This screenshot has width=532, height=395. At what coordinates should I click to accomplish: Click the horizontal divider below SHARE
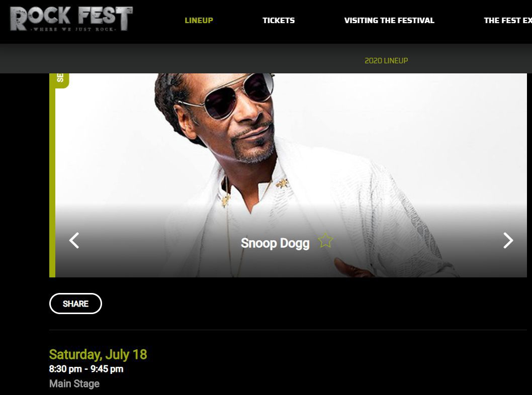click(x=288, y=330)
